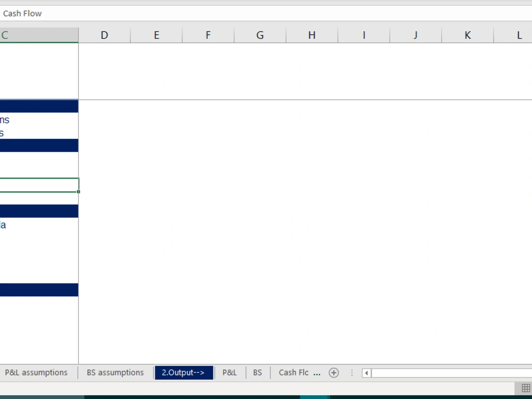This screenshot has width=532, height=399.
Task: Open the P&L assumptions sheet tab
Action: pyautogui.click(x=36, y=372)
